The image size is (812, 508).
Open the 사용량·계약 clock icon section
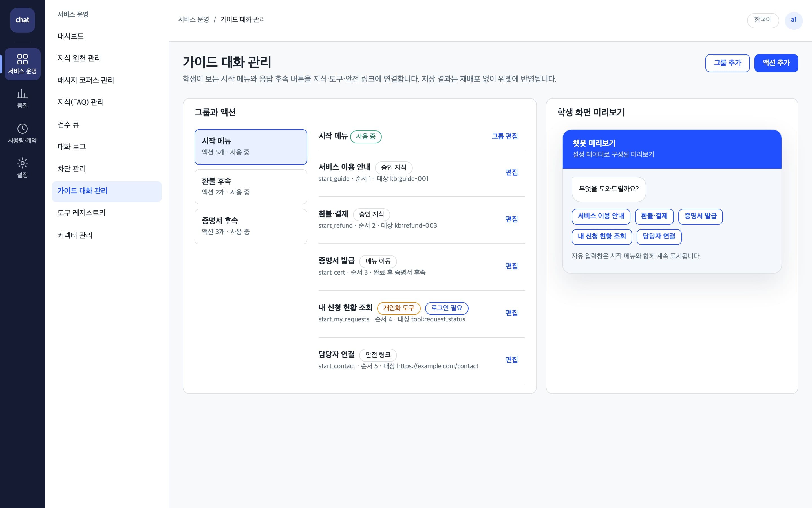coord(23,133)
